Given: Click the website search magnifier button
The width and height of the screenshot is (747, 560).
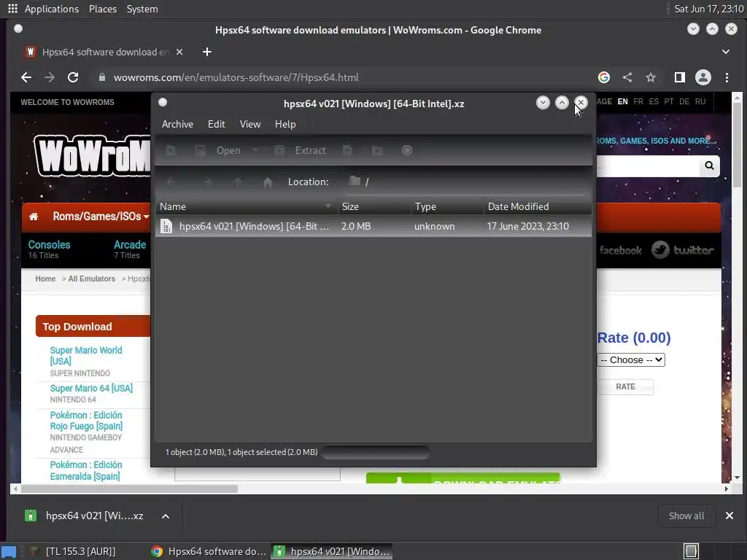Looking at the screenshot, I should pos(709,166).
